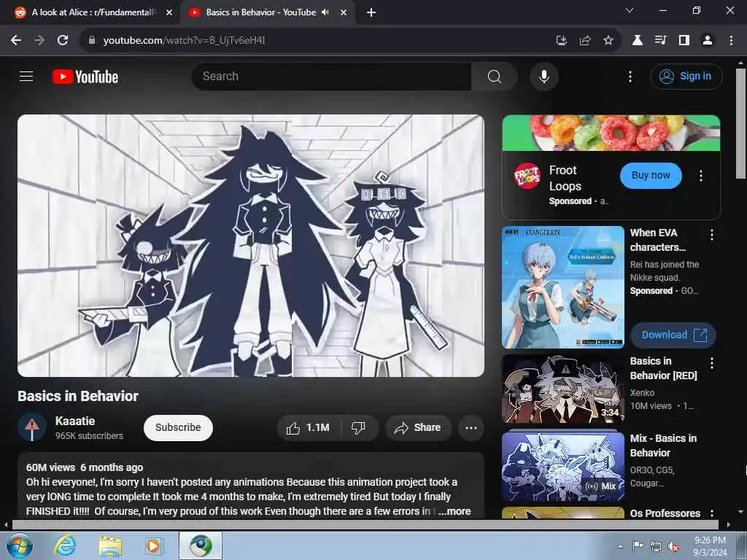
Task: Like the video (1.1M)
Action: (x=309, y=428)
